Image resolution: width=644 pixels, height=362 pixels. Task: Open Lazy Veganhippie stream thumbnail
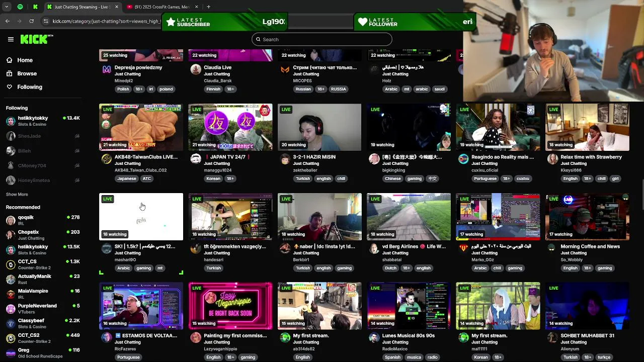point(230,306)
